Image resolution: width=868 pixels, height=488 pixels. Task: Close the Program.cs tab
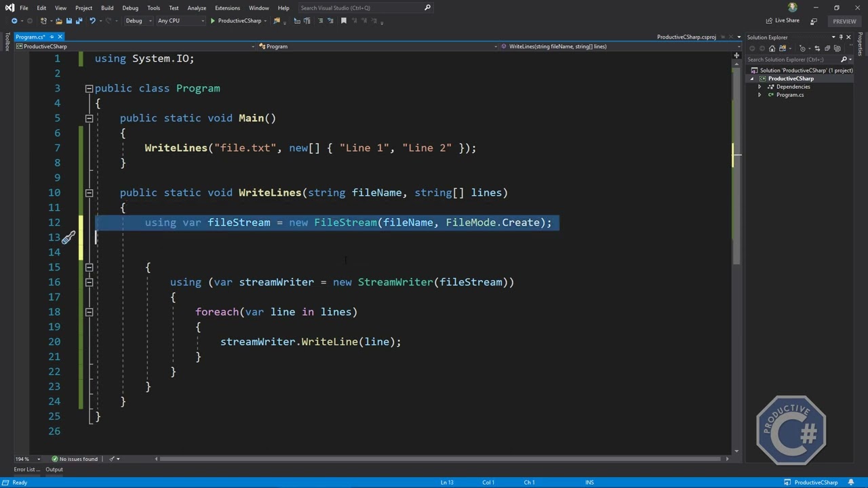[x=60, y=37]
